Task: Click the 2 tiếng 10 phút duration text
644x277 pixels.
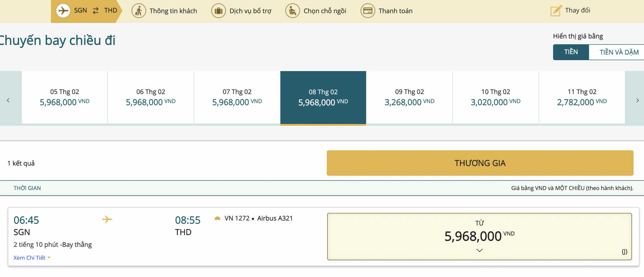Action: coord(36,245)
